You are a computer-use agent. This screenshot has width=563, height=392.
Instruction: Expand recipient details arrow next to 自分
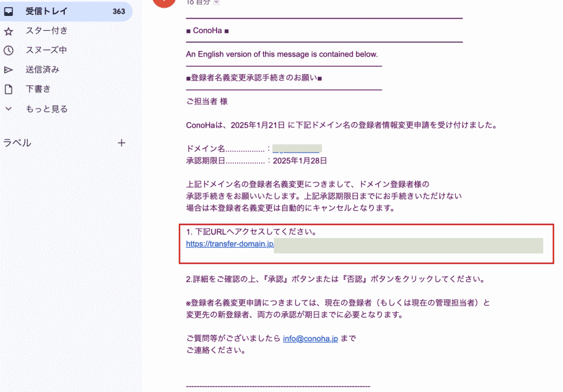(x=216, y=2)
